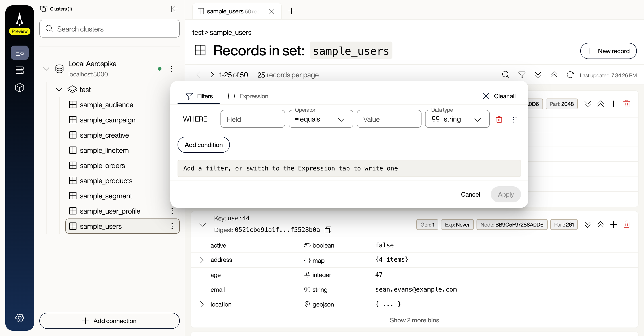Viewport: 644px width, 336px height.
Task: Open the Operator equals dropdown
Action: click(321, 119)
